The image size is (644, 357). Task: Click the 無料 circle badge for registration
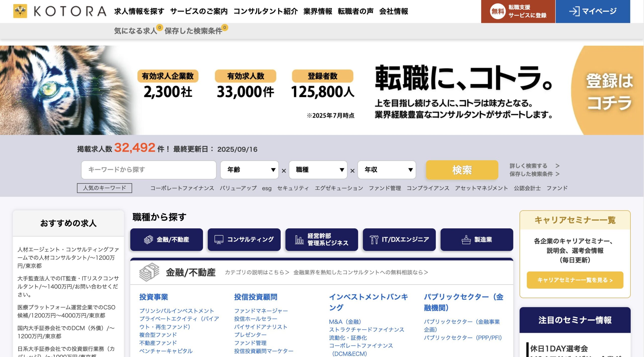coord(498,11)
